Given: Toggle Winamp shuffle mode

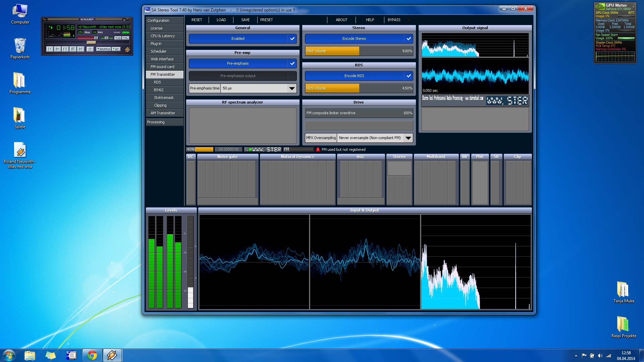Looking at the screenshot, I should point(104,49).
